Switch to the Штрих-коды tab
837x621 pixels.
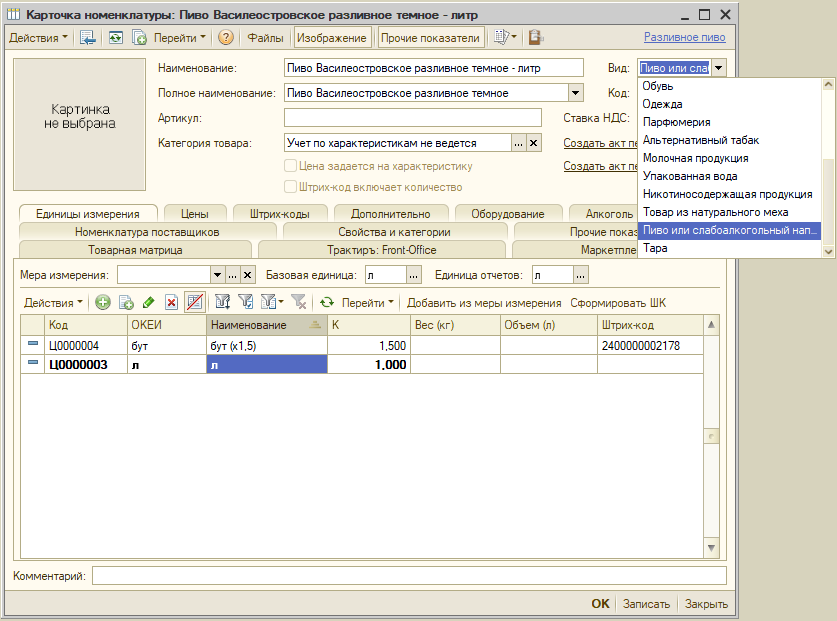[279, 214]
